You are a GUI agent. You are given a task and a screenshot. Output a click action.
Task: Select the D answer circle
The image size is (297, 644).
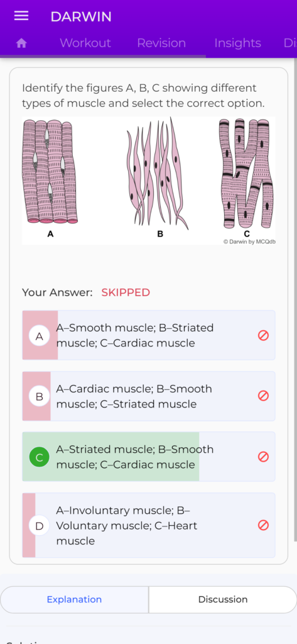pos(40,526)
